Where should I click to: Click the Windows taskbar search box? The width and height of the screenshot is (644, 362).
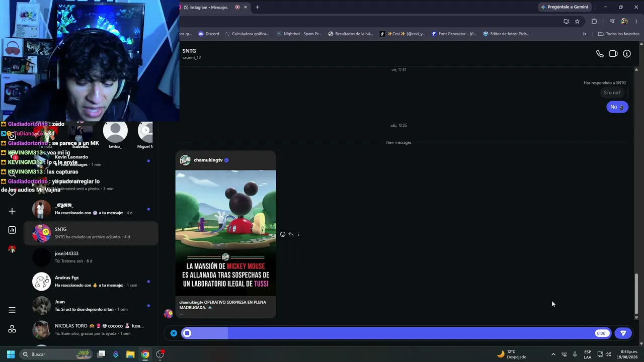pos(57,354)
